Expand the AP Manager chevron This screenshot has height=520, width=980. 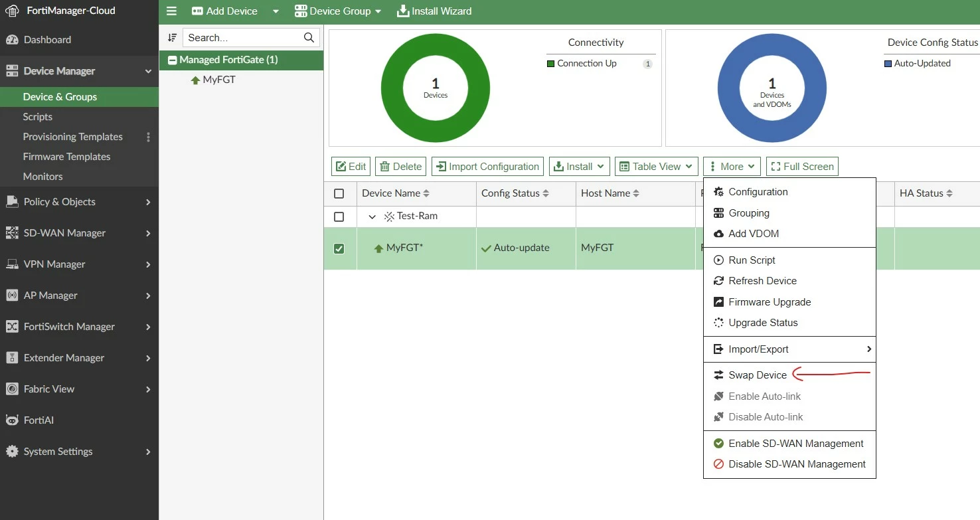coord(148,296)
